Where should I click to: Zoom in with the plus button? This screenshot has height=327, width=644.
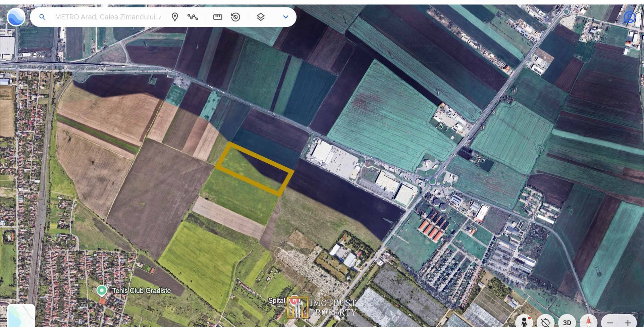[628, 323]
